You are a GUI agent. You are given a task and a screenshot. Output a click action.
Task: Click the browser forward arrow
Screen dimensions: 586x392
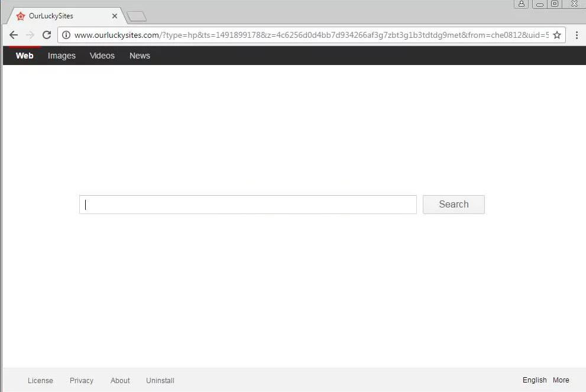30,35
